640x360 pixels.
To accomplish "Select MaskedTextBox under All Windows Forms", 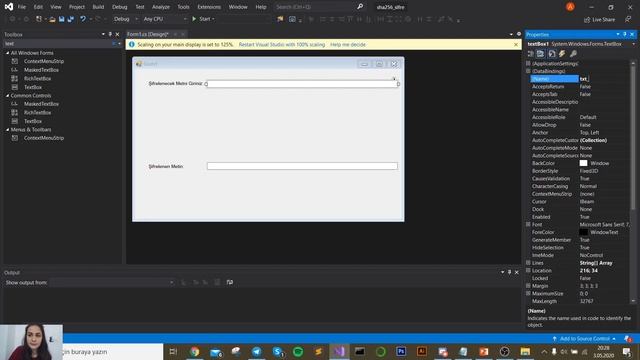I will pos(41,70).
